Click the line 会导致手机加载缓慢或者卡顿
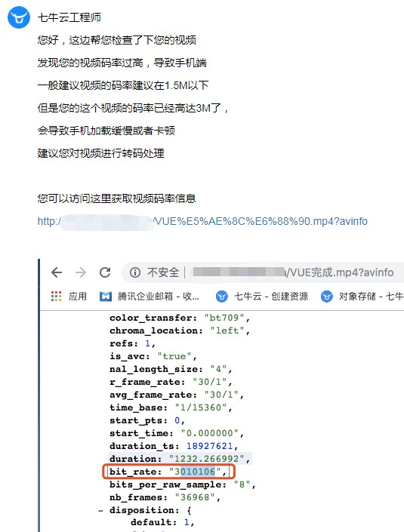This screenshot has height=532, width=404. (x=106, y=131)
